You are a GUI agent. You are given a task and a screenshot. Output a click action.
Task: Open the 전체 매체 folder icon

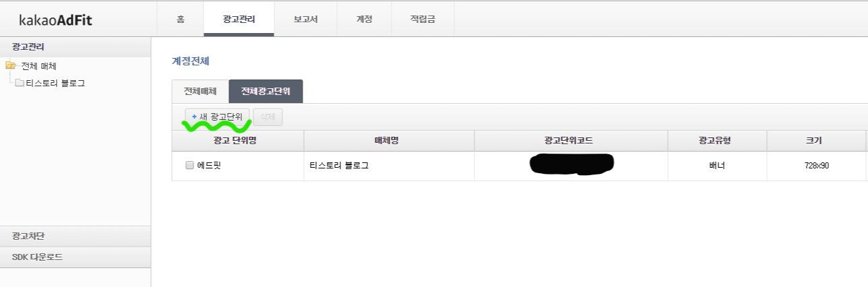pos(11,66)
